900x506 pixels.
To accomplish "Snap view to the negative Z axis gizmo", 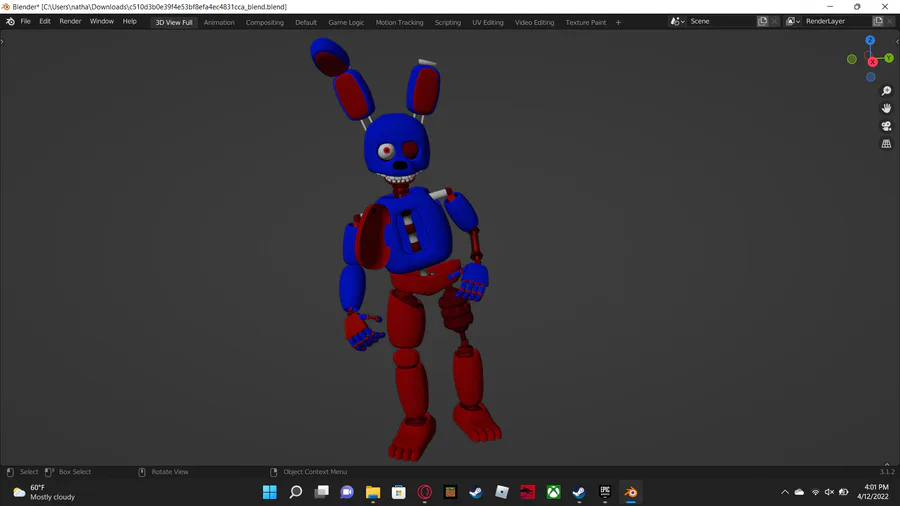I will (x=871, y=77).
